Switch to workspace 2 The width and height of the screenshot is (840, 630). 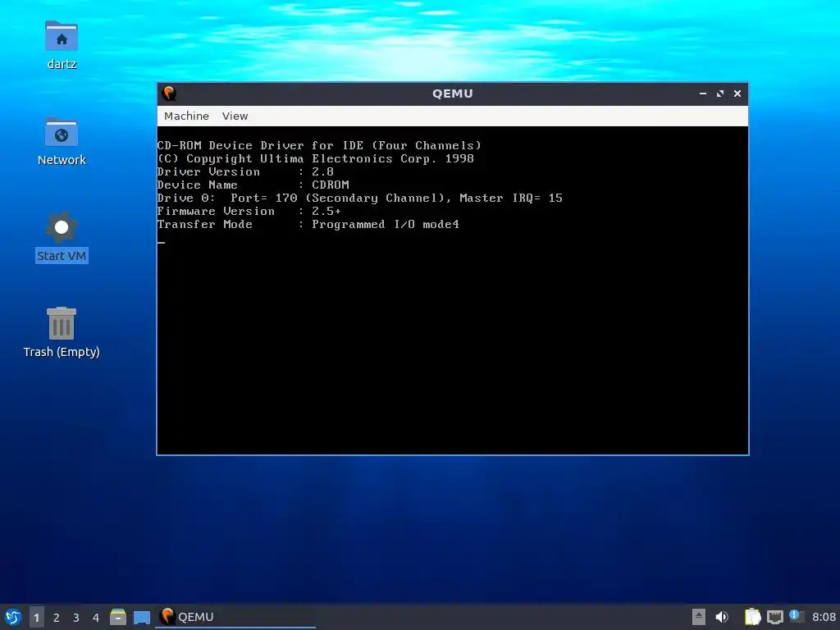click(57, 617)
